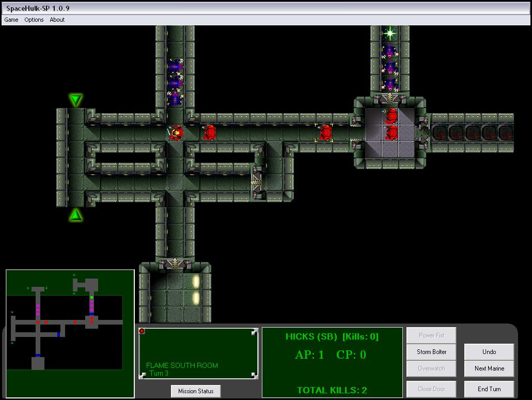The width and height of the screenshot is (532, 400).
Task: End the current turn
Action: point(489,389)
